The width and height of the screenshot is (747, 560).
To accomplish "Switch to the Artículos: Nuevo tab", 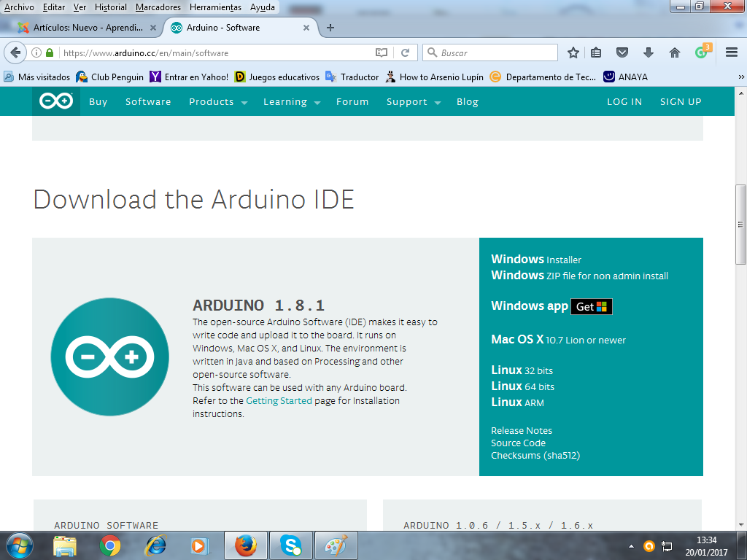I will [88, 28].
